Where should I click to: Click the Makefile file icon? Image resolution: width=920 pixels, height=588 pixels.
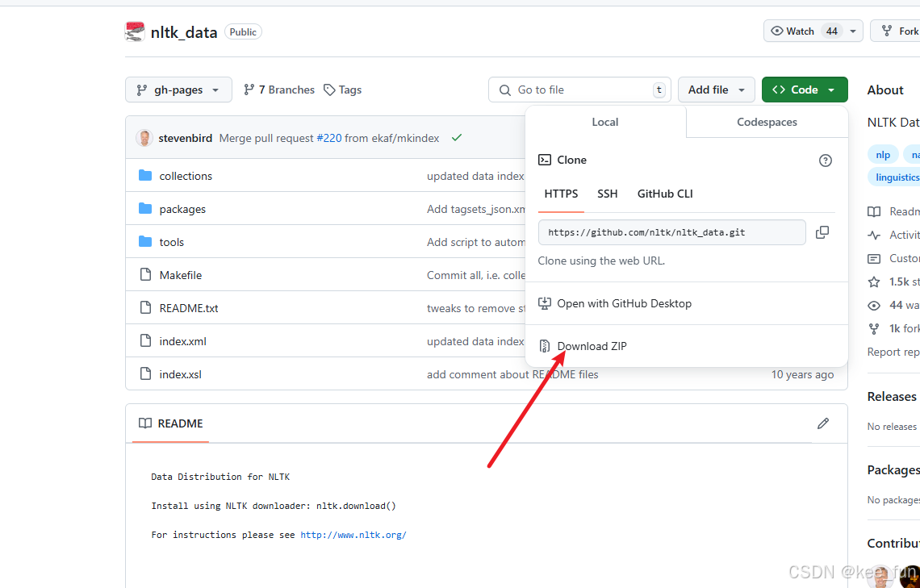pos(145,274)
